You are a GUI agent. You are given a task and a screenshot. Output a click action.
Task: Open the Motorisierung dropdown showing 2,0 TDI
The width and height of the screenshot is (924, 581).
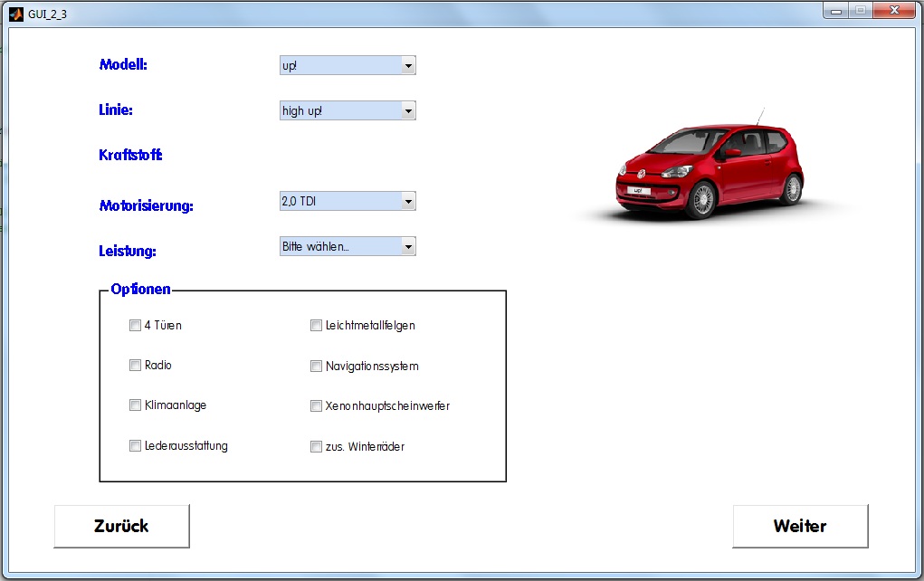click(x=348, y=201)
